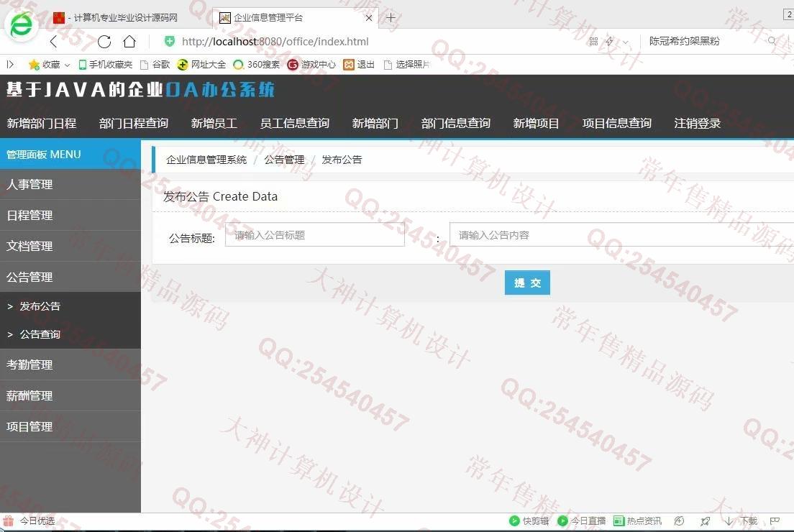Open the QR code grid icon
Screen dimensions: 794x532
pos(593,42)
